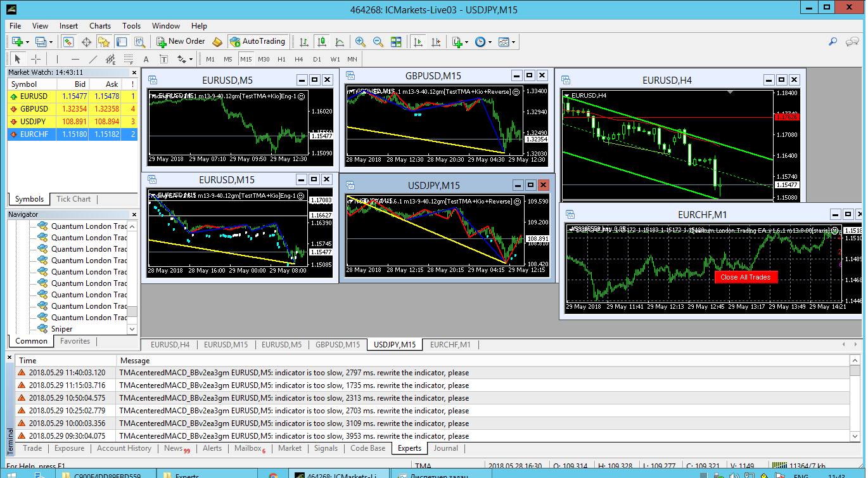The width and height of the screenshot is (868, 478).
Task: Click the EURUSD,H4 chart window icon
Action: tap(566, 80)
